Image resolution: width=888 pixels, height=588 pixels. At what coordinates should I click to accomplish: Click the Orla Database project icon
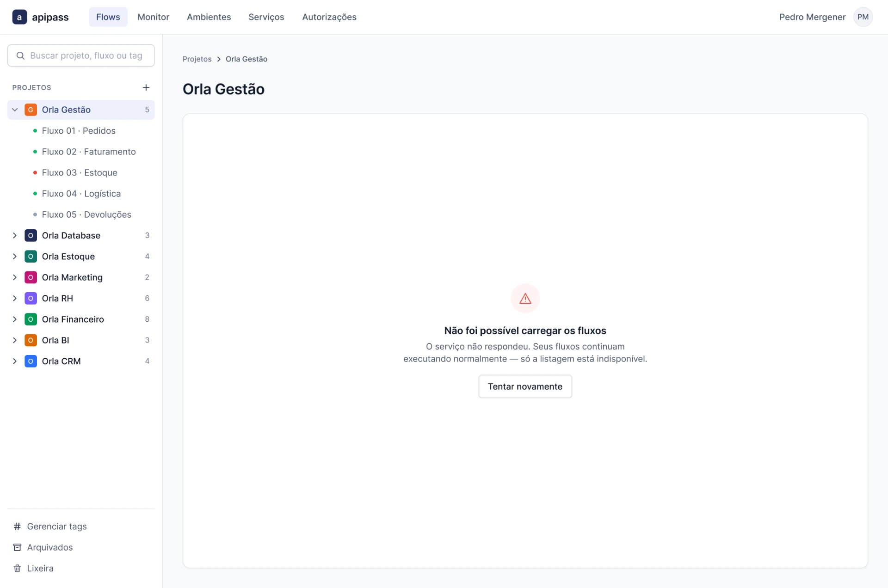[31, 235]
